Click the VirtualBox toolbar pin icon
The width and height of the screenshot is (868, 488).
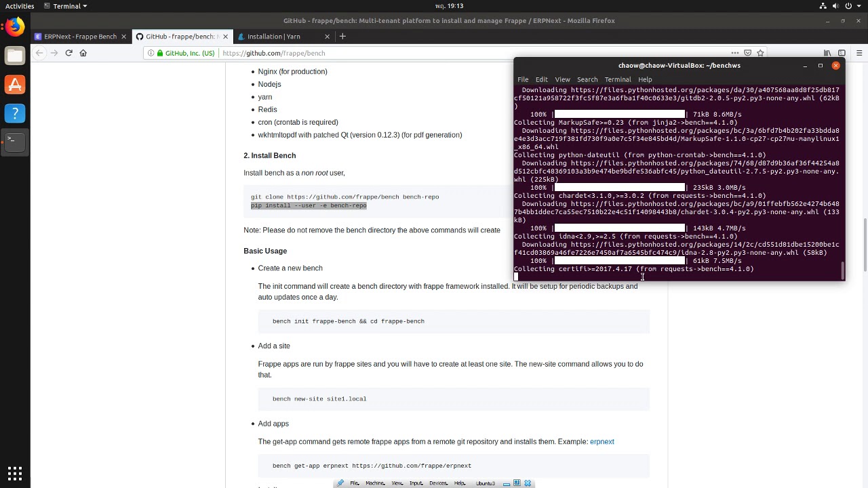[340, 483]
